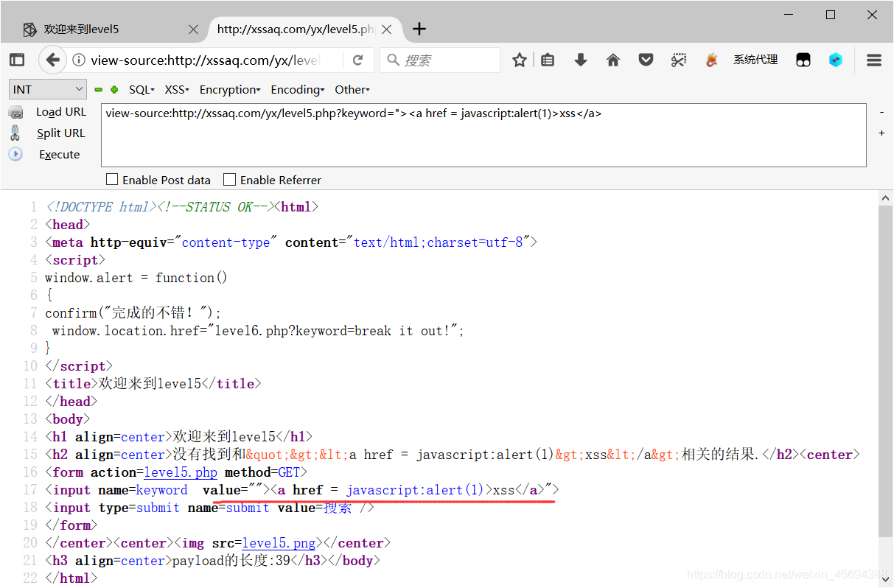Image resolution: width=894 pixels, height=588 pixels.
Task: Click the address bar URL field
Action: click(206, 60)
